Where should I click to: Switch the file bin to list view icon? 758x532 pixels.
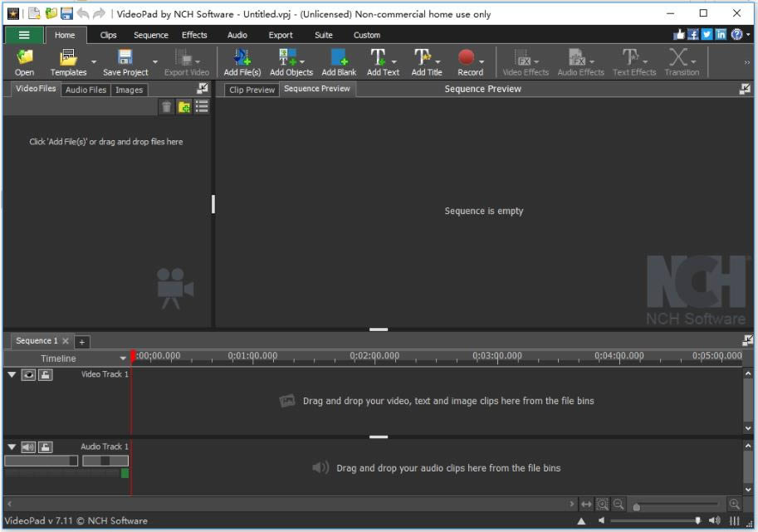202,107
